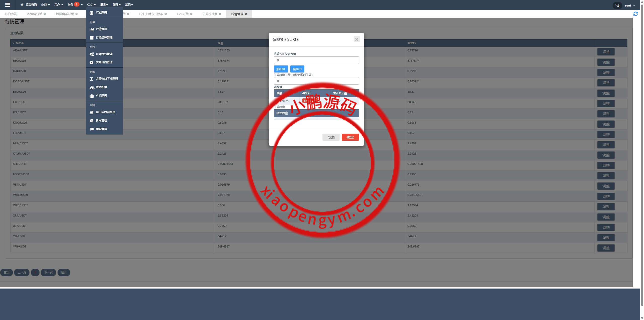Viewport: 644px width, 320px height.
Task: Select 交割合约管理 in the menu
Action: [x=104, y=62]
